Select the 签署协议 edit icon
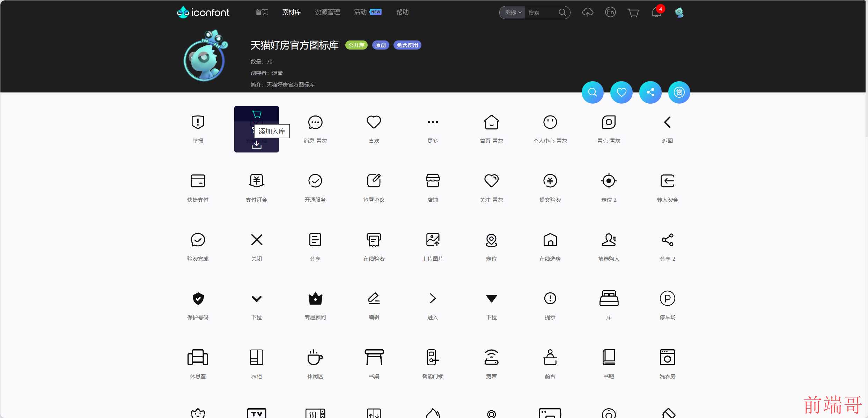The height and width of the screenshot is (418, 868). tap(374, 181)
